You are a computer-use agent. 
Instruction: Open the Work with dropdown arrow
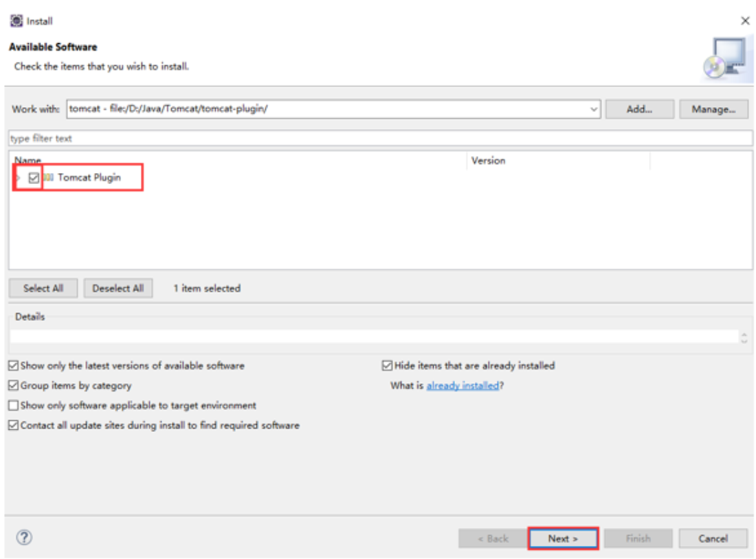pyautogui.click(x=594, y=109)
